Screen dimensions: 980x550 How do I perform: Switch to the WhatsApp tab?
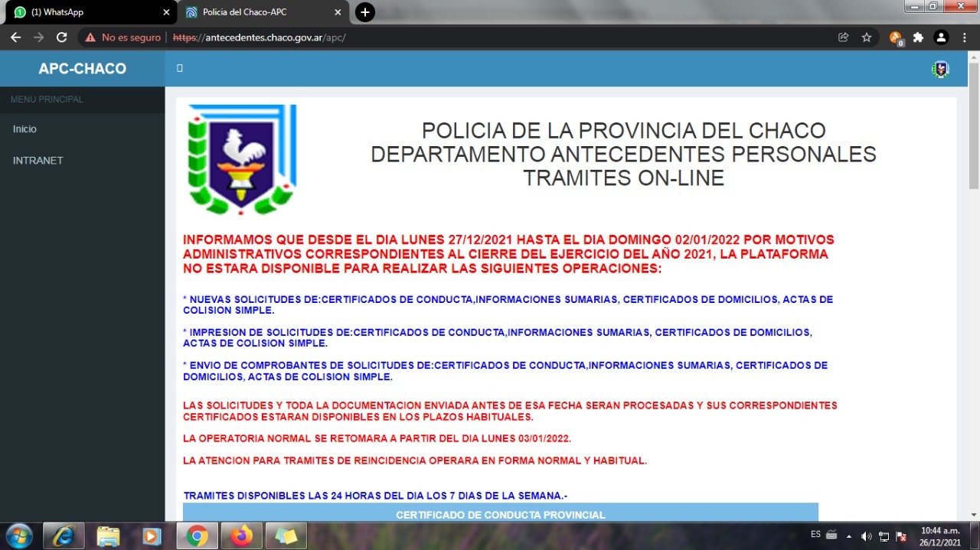coord(88,12)
